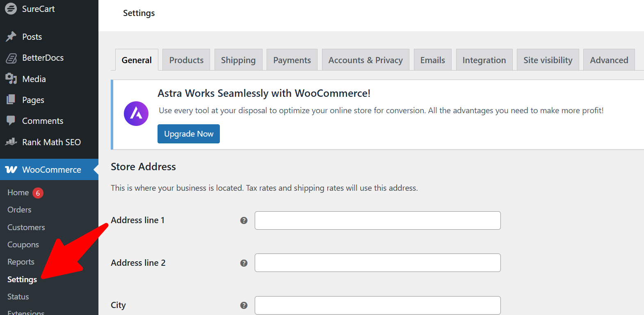This screenshot has height=315, width=644.
Task: Click the WooCommerce logo icon
Action: pos(11,169)
